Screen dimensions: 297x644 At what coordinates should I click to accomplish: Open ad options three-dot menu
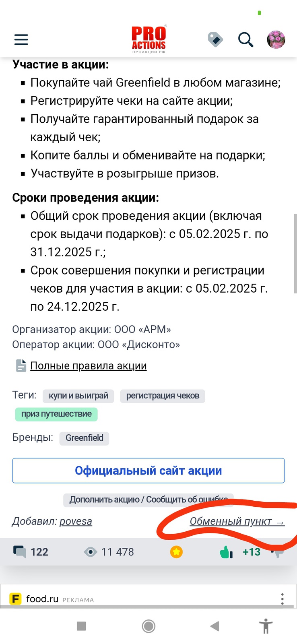(x=283, y=599)
